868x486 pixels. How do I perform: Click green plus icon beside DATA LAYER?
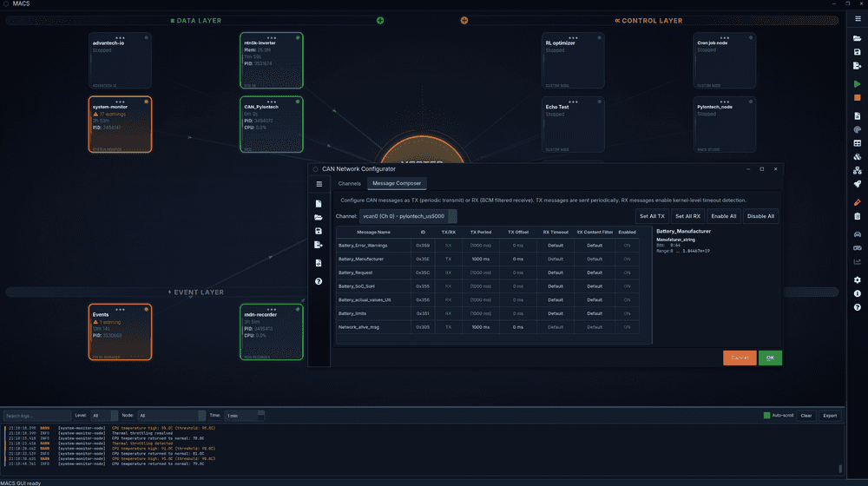[x=380, y=21]
